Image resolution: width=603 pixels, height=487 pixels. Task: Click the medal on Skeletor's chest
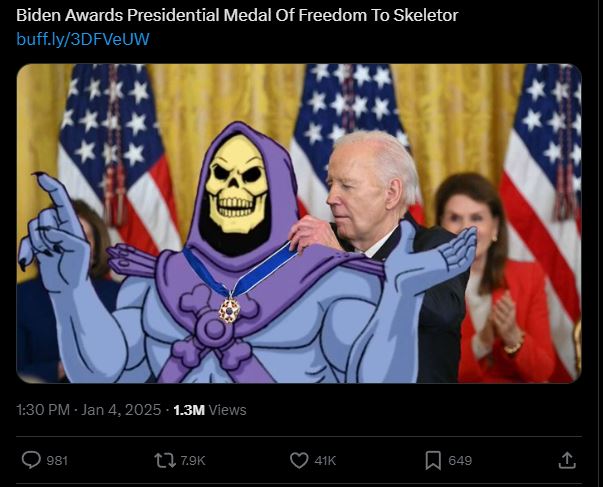coord(230,310)
